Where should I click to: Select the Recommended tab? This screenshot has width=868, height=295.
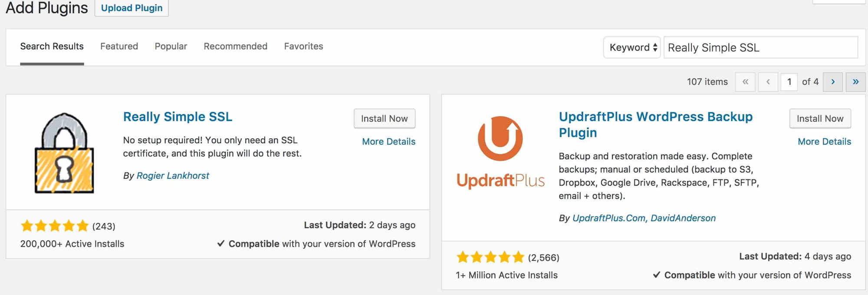235,46
